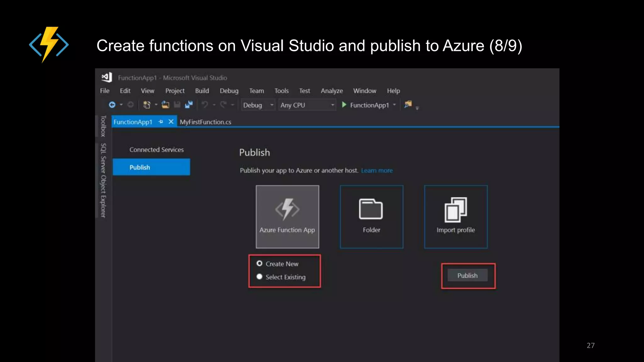Expand the Navigate Backward history dropdown
The image size is (644, 362).
(x=121, y=105)
